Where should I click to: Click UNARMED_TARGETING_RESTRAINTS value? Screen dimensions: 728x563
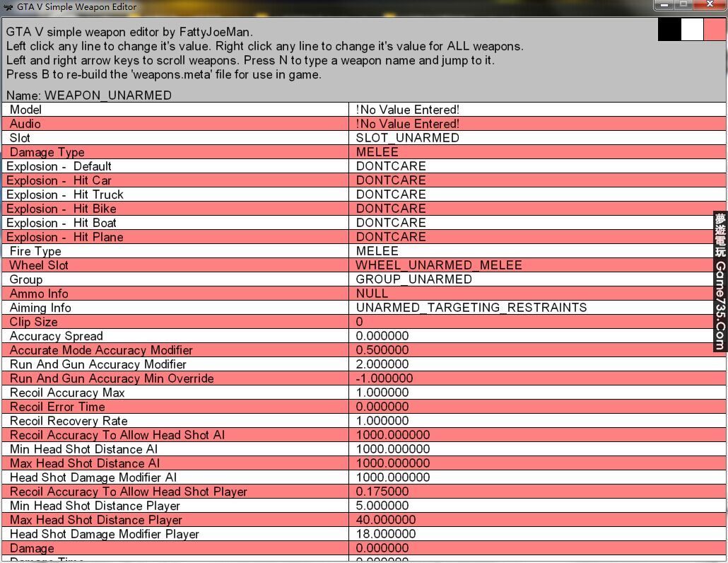coord(471,308)
